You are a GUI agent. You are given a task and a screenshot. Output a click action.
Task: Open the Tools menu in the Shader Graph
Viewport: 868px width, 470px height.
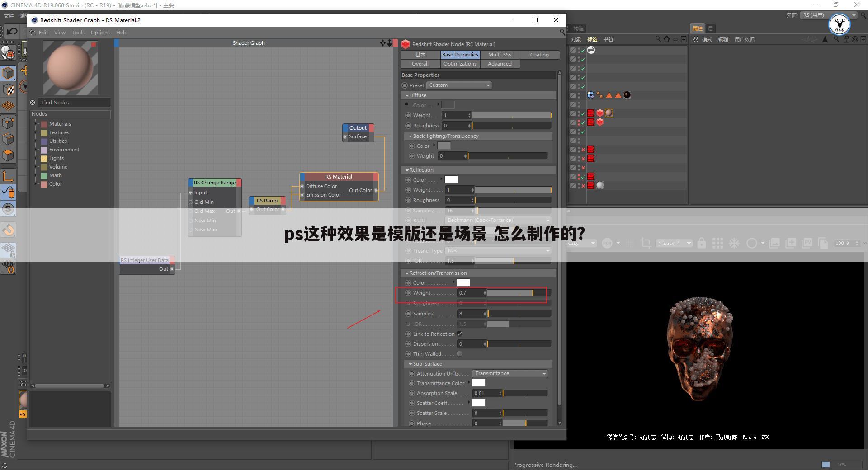click(x=78, y=33)
